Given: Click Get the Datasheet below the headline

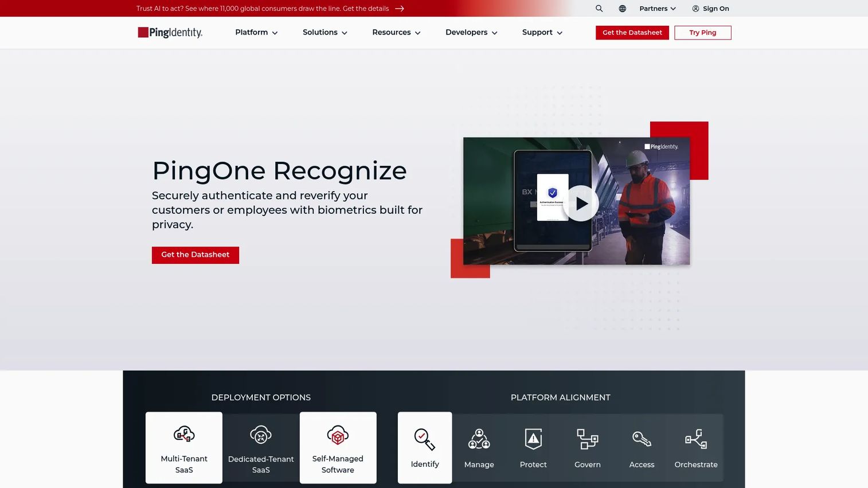Looking at the screenshot, I should coord(195,255).
